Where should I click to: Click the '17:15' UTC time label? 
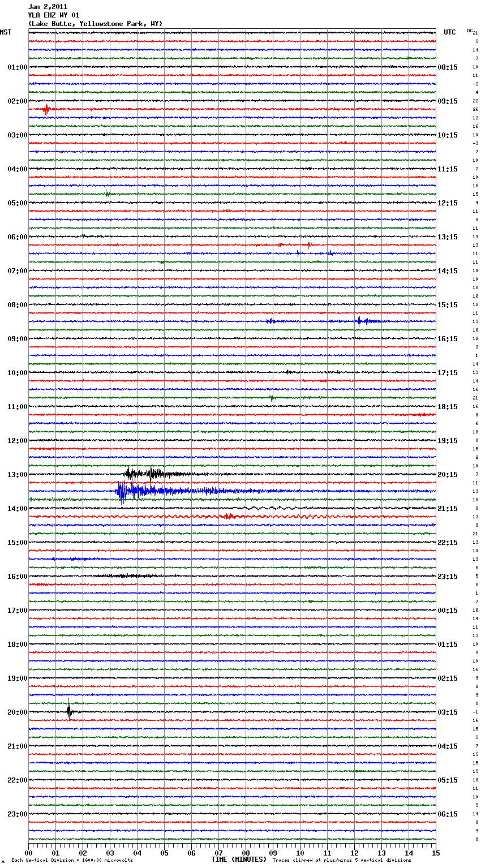point(448,373)
